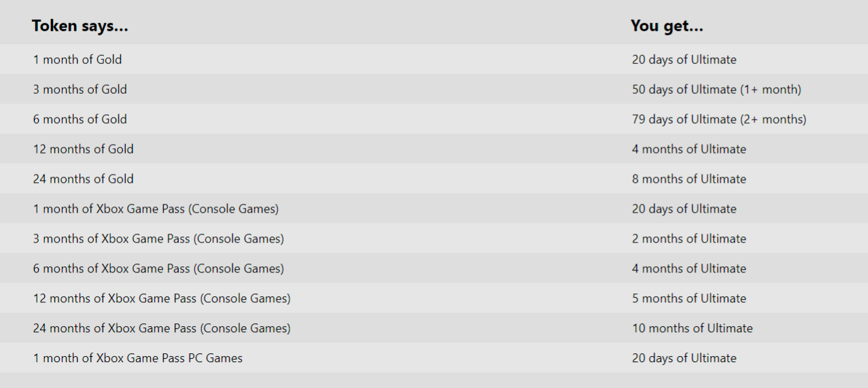
Task: Select the '2 months of Ultimate' value
Action: click(x=689, y=239)
